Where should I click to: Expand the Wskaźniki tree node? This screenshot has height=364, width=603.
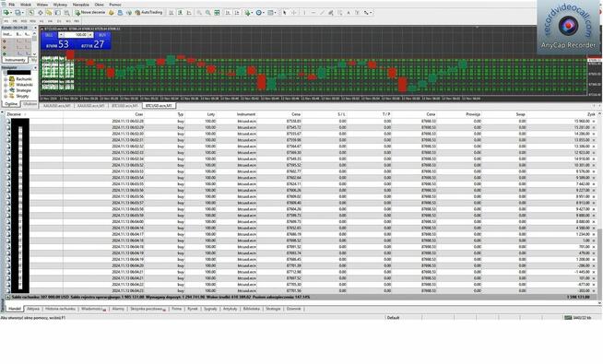pyautogui.click(x=6, y=85)
